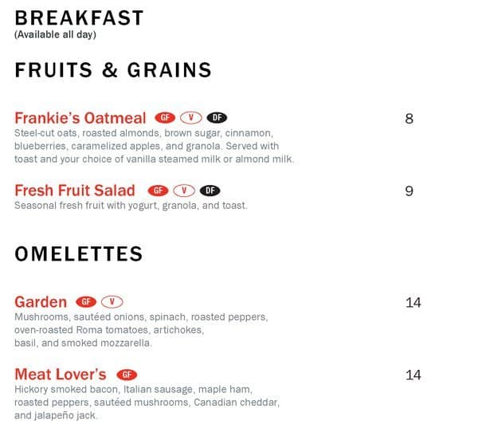This screenshot has width=478, height=448.
Task: Click the V badge beside Garden omelette
Action: [x=112, y=302]
